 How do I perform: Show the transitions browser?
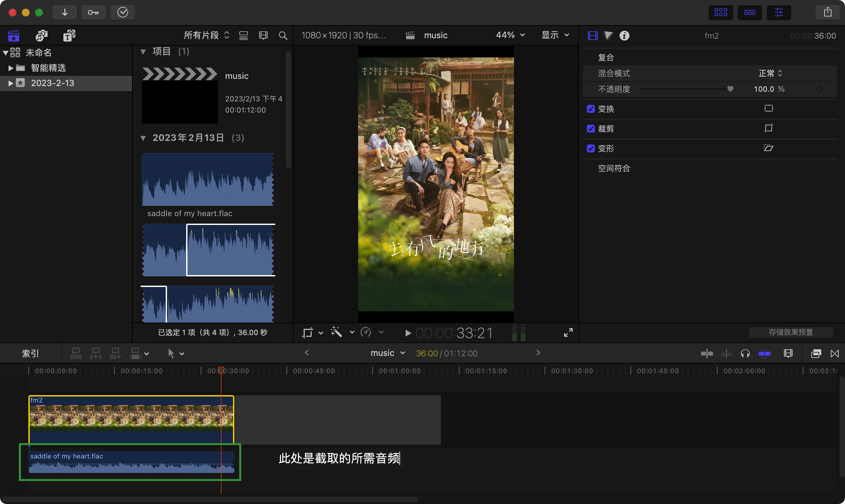pyautogui.click(x=834, y=354)
